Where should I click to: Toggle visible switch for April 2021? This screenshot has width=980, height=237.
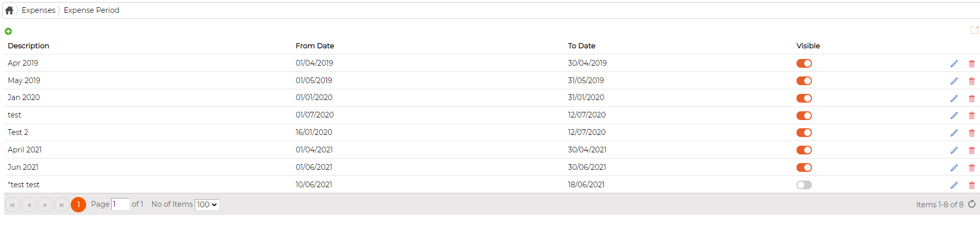804,150
